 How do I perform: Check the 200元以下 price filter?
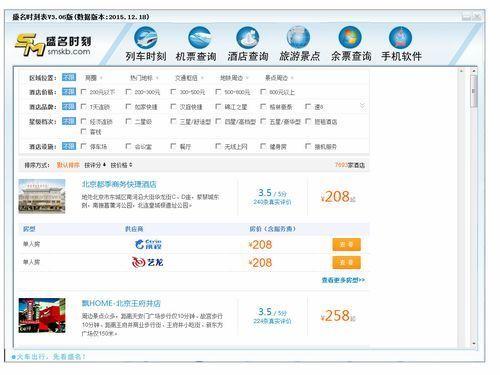[x=84, y=92]
